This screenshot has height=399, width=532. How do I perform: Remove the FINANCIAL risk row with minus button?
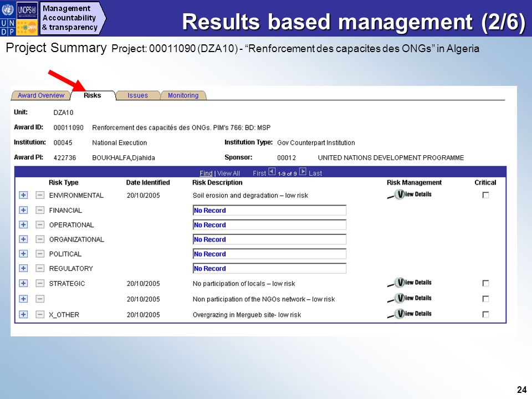click(40, 210)
